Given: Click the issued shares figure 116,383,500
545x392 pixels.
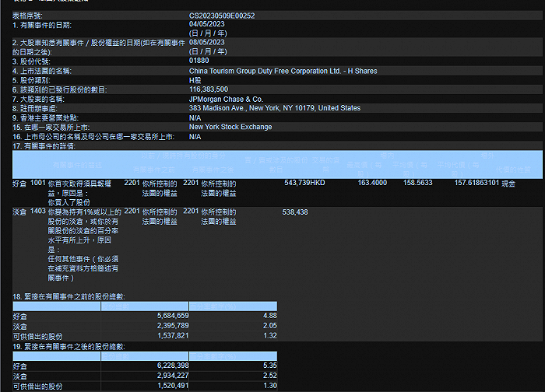Looking at the screenshot, I should [209, 89].
